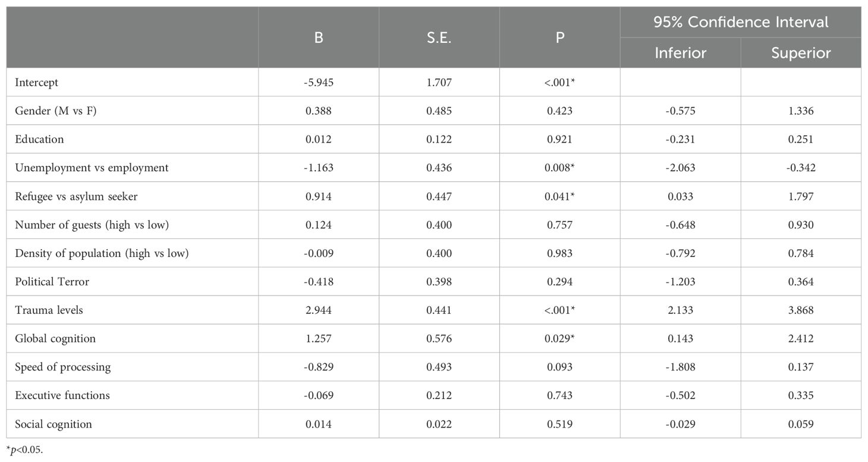Image resolution: width=868 pixels, height=462 pixels.
Task: Click Density of population row label
Action: pos(102,253)
